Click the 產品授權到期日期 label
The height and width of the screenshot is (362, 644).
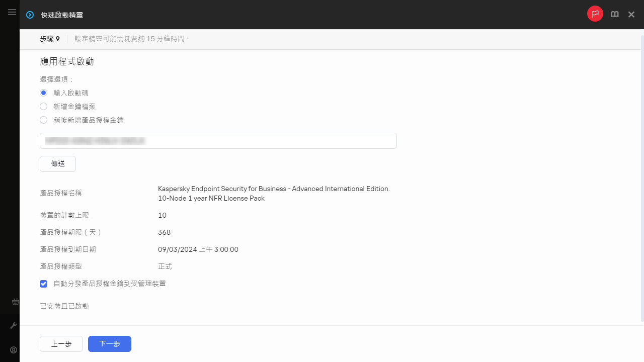pyautogui.click(x=68, y=249)
